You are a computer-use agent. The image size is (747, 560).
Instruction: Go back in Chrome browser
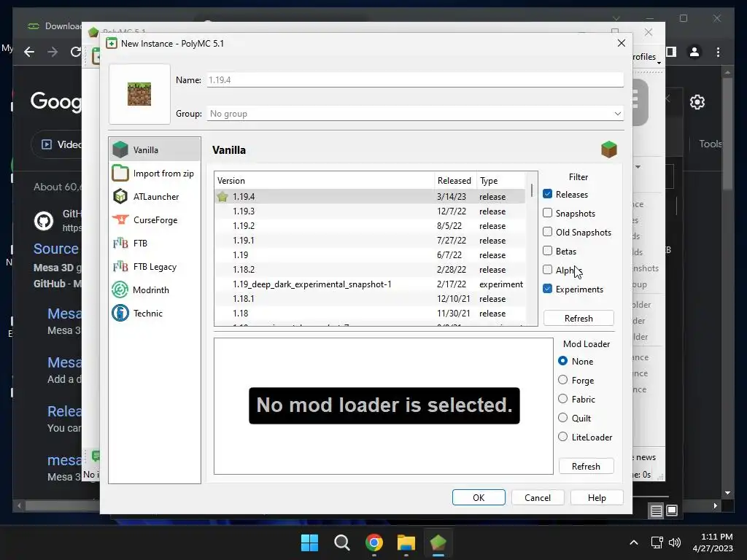[x=29, y=52]
